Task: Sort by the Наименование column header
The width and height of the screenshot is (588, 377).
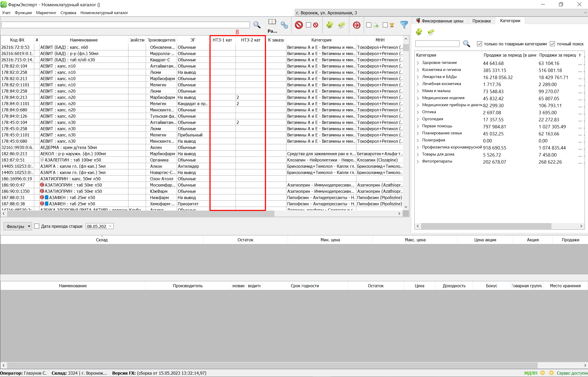Action: (84, 40)
